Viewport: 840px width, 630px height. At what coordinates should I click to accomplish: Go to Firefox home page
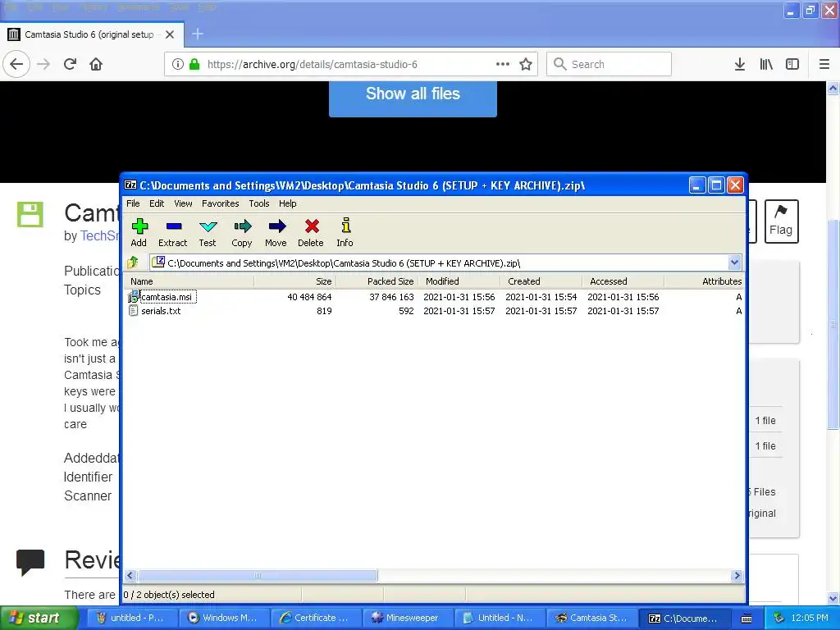96,64
